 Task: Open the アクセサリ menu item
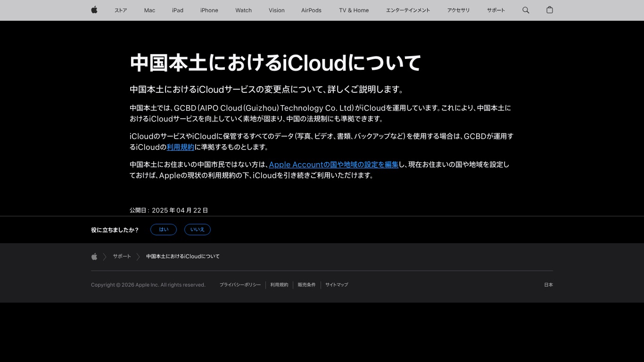(x=459, y=10)
